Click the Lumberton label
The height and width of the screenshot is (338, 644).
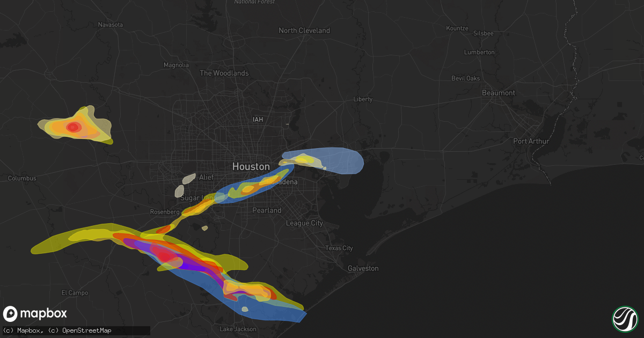pyautogui.click(x=480, y=52)
